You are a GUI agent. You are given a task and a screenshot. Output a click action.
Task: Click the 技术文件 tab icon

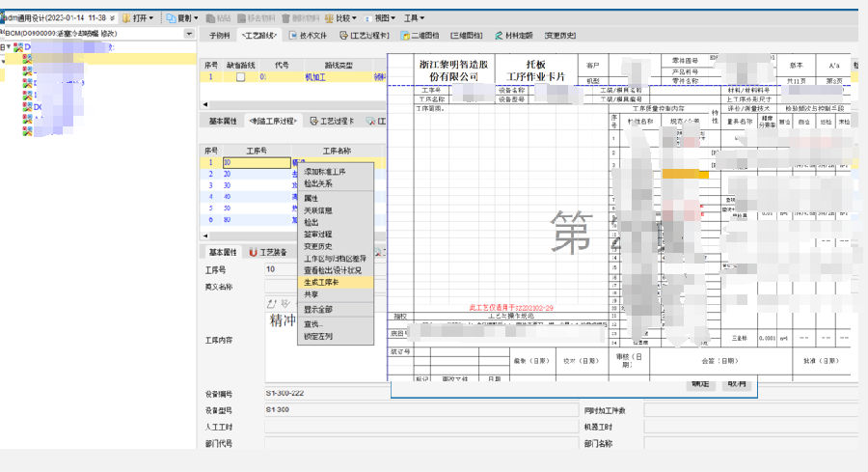click(x=292, y=36)
